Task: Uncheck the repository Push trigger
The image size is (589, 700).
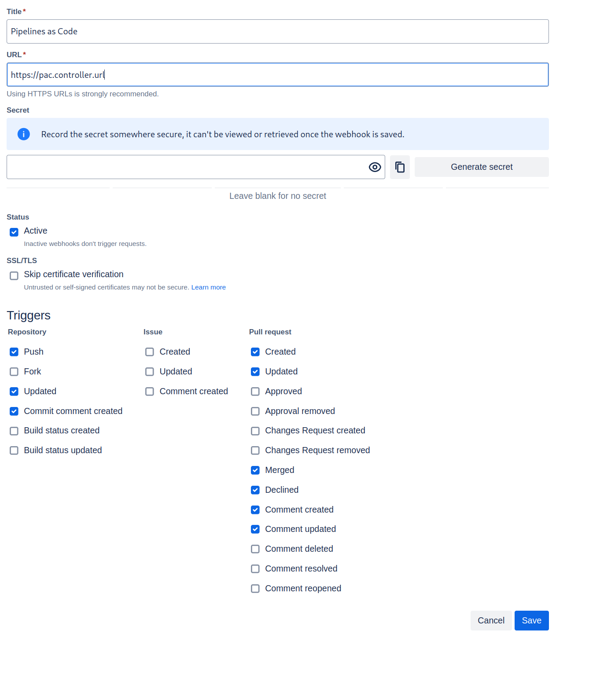Action: pos(14,352)
